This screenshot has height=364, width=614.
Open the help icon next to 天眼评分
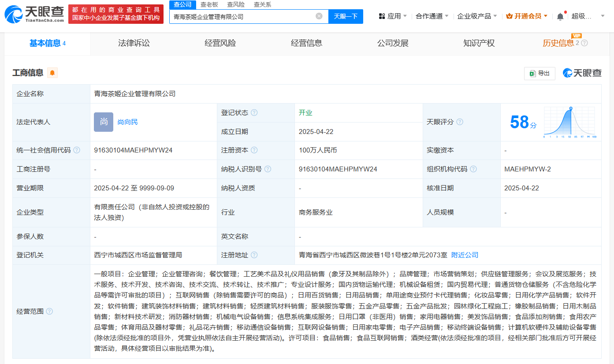[459, 122]
